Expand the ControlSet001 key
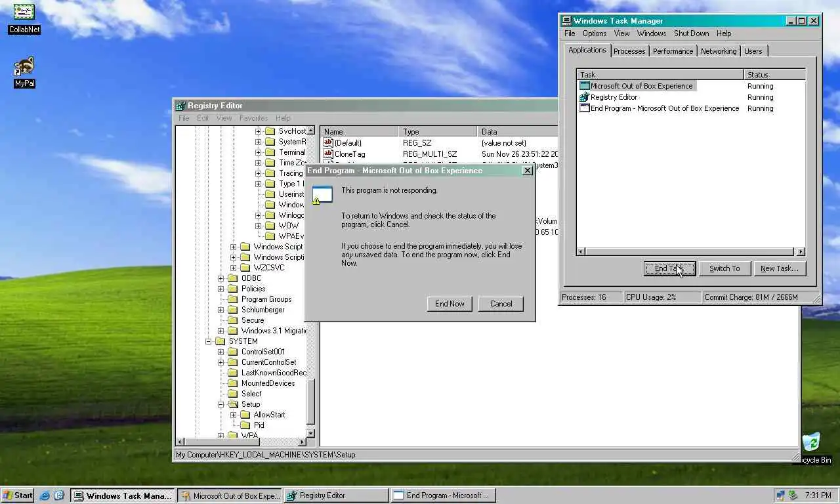This screenshot has width=840, height=504. 221,352
